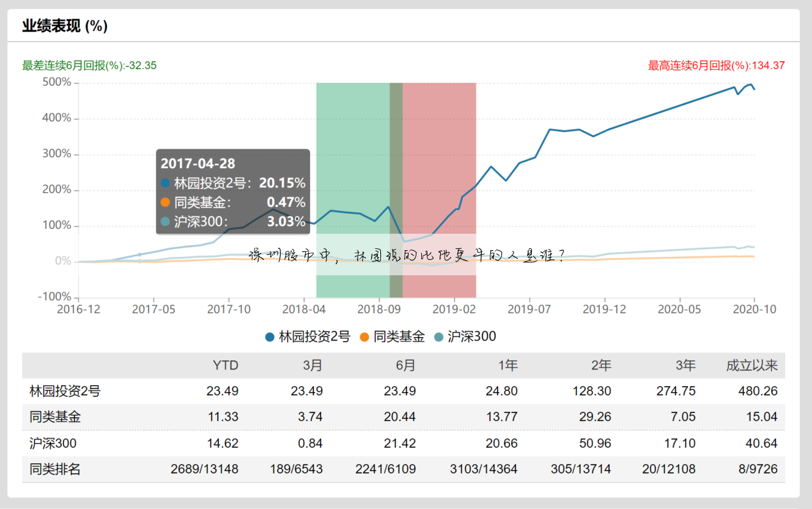Click the 业绩表现 (%) heading
The height and width of the screenshot is (509, 812).
point(65,26)
